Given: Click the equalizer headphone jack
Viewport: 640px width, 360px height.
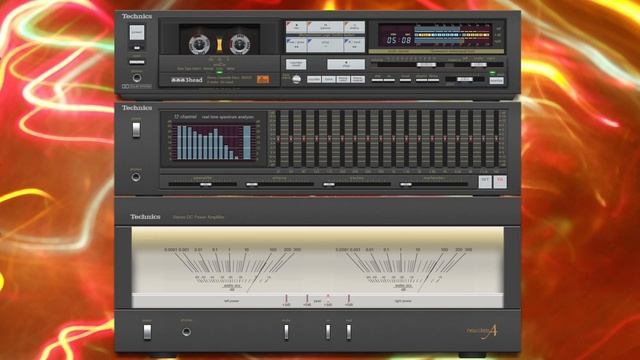Looking at the screenshot, I should click(x=136, y=177).
